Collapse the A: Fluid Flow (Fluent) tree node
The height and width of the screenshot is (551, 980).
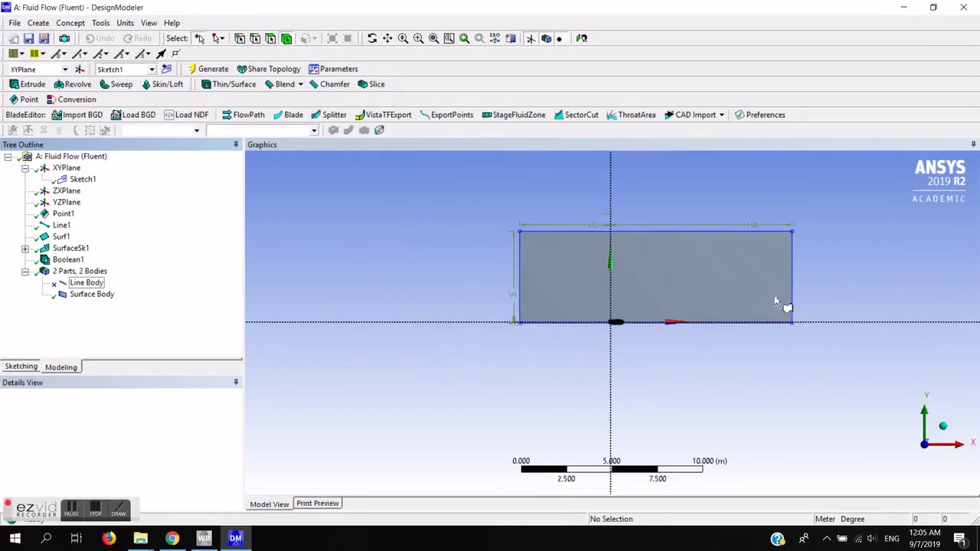pos(8,156)
